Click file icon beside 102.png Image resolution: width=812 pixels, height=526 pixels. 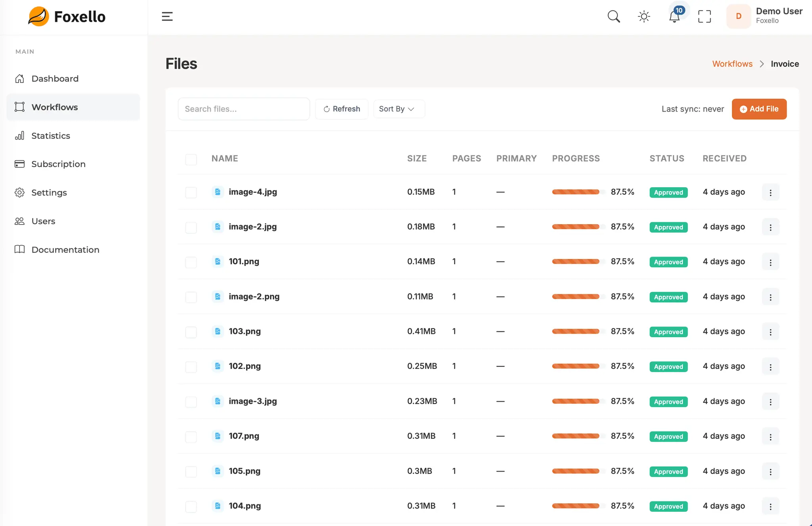[x=218, y=366]
